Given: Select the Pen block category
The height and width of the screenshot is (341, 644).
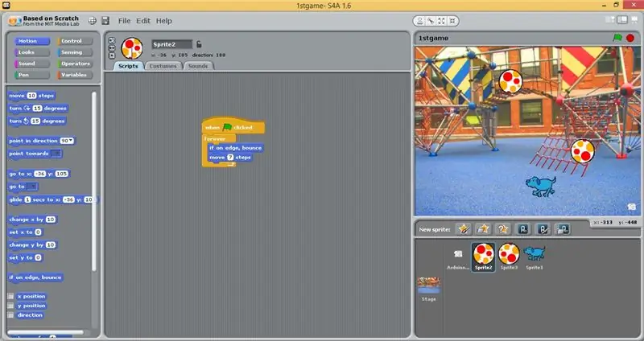Looking at the screenshot, I should 31,75.
